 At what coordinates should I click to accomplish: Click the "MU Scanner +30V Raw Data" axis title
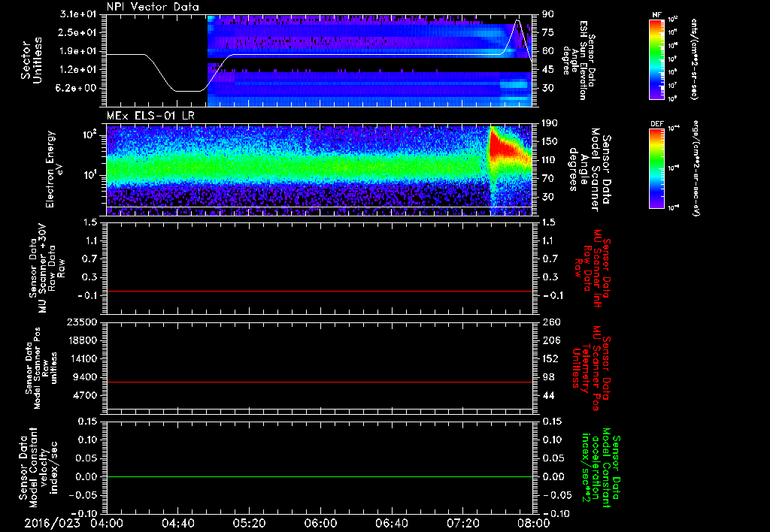tap(46, 268)
